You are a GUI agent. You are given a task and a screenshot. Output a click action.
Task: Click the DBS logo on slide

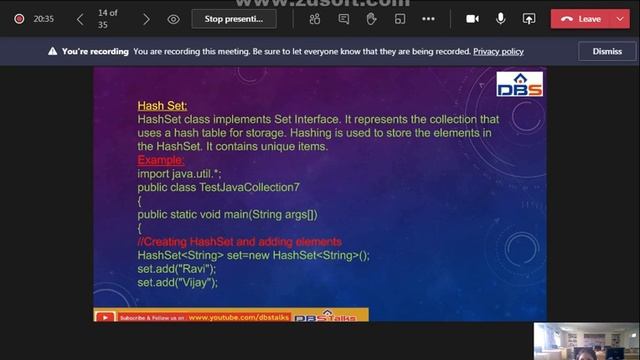point(520,84)
